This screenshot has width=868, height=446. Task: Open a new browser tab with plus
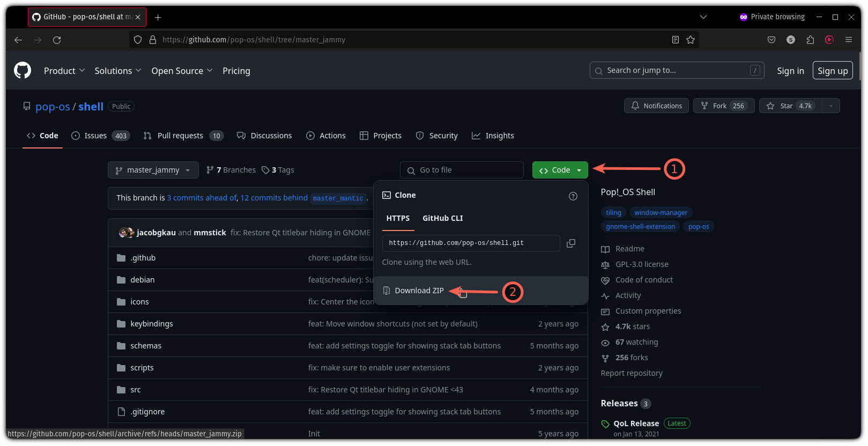(x=158, y=17)
